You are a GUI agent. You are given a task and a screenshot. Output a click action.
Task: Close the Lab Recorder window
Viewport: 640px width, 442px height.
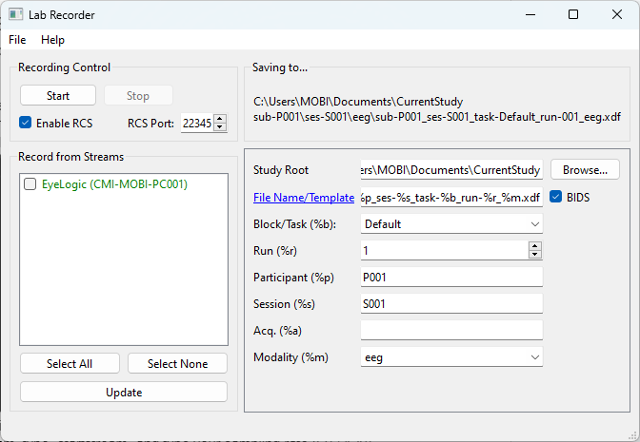[x=617, y=14]
